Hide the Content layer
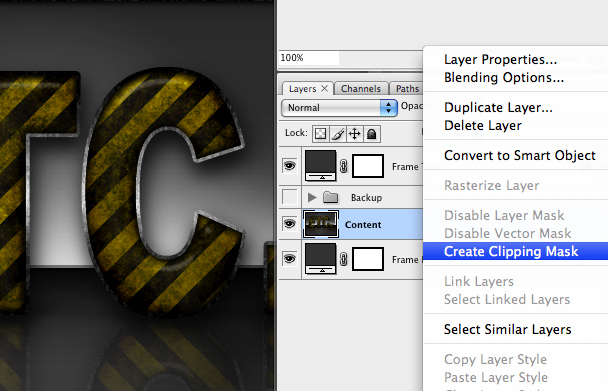This screenshot has width=608, height=391. click(289, 224)
